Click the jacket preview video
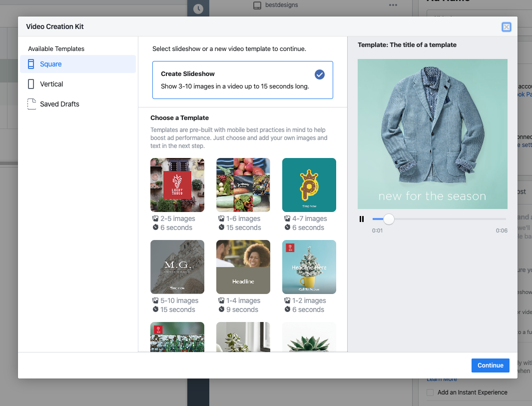Screen dimensions: 532x406 433,134
